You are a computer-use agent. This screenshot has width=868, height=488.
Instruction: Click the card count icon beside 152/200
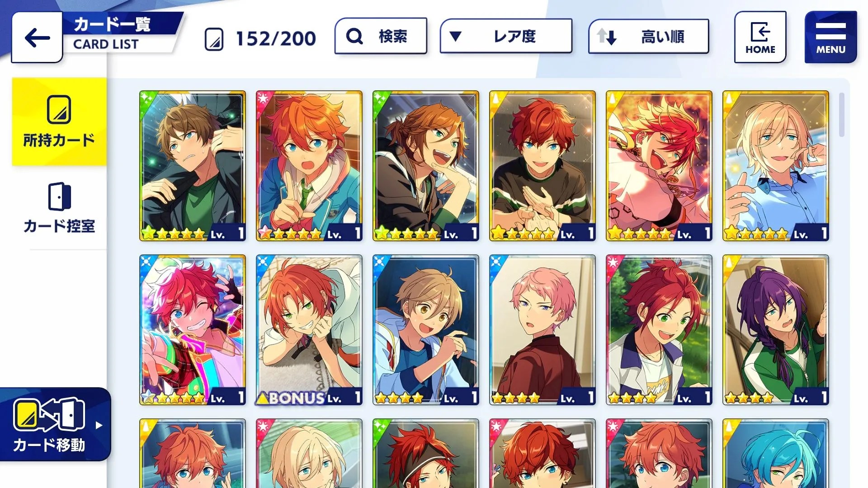coord(214,39)
